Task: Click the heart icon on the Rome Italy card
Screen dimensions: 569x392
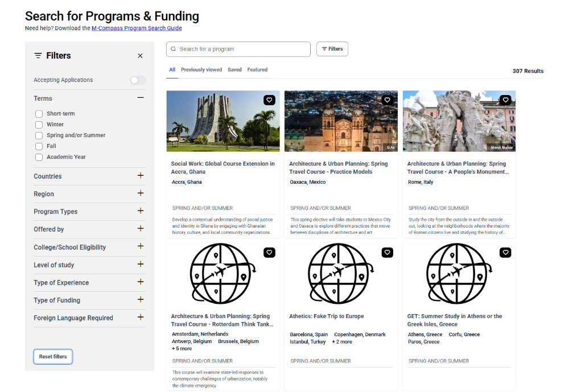Action: 505,100
